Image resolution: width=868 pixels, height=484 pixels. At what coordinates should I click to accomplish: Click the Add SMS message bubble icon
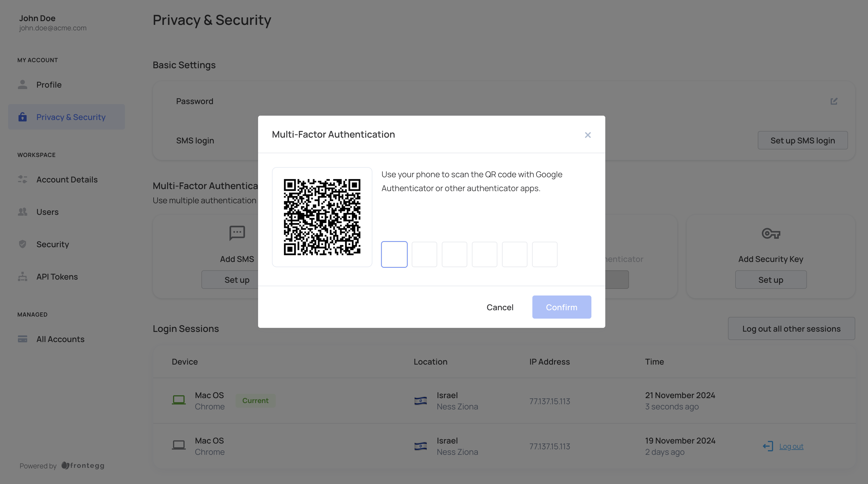(237, 233)
